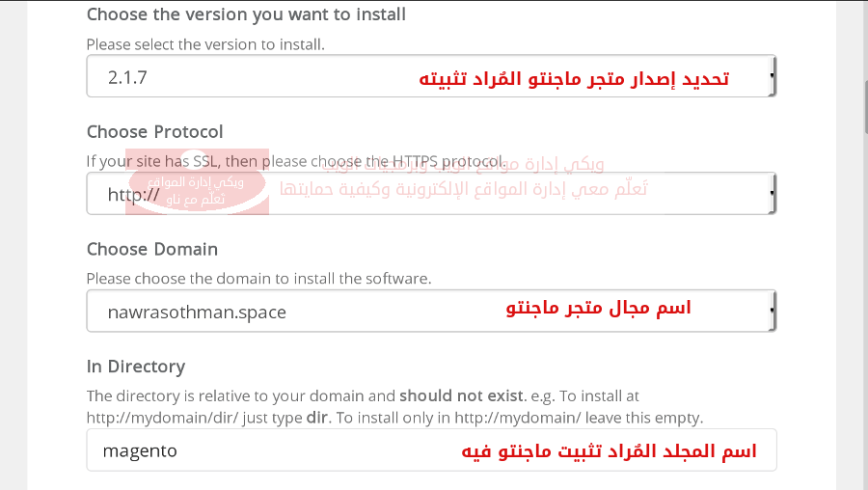Click the red Arabic note in the directory field
Image resolution: width=868 pixels, height=490 pixels.
click(605, 451)
